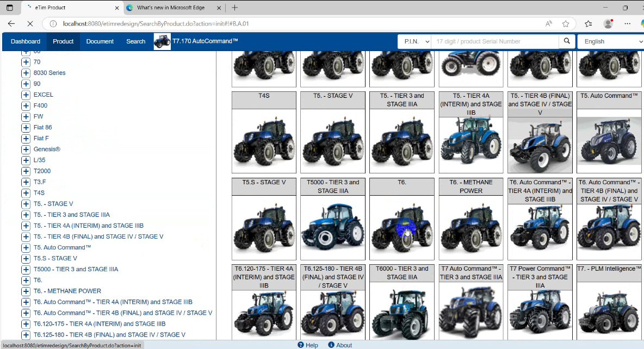This screenshot has width=644, height=349.
Task: Select T5.S - STAGE V in the tree
Action: [x=55, y=258]
